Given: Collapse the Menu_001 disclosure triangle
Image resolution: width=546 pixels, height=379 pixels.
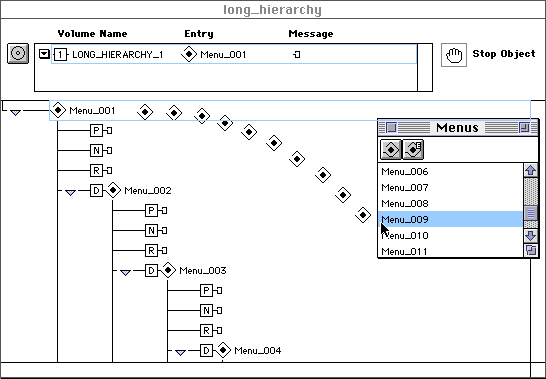Looking at the screenshot, I should pos(15,113).
